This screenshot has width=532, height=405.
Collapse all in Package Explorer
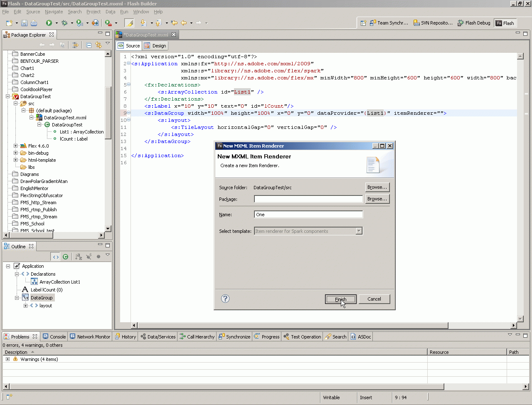click(89, 45)
